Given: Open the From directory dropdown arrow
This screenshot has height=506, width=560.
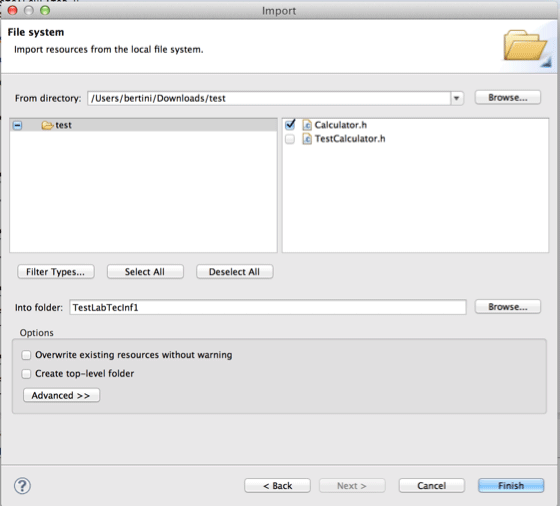Looking at the screenshot, I should (x=456, y=98).
